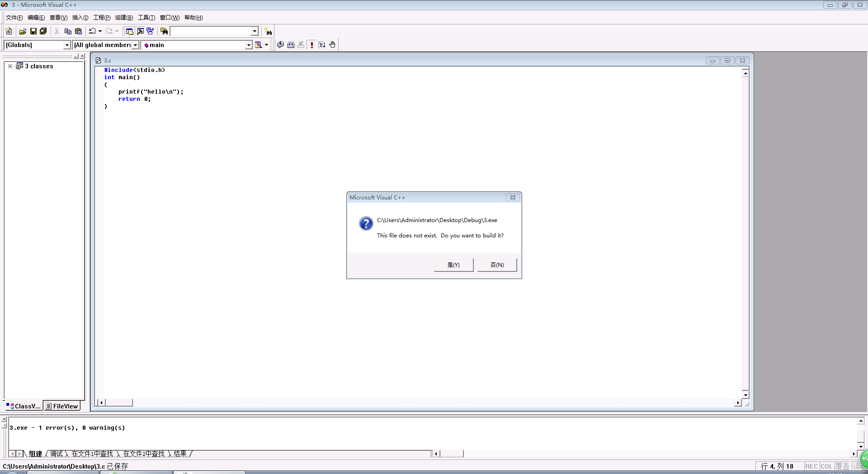Open the Globals class dropdown

[x=67, y=45]
